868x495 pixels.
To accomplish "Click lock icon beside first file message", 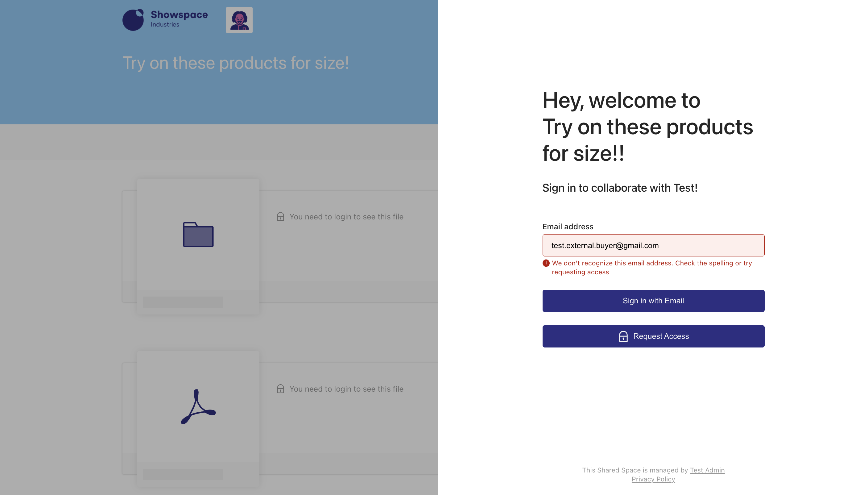I will [280, 217].
